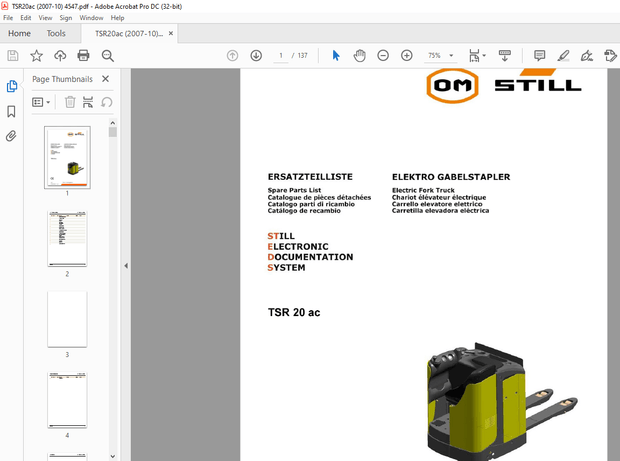Viewport: 620px width, 461px height.
Task: Open the Window menu
Action: pos(91,18)
